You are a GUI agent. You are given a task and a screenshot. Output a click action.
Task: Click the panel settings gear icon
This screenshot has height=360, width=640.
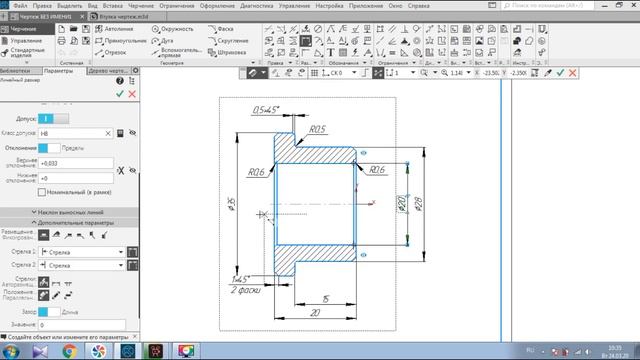136,71
